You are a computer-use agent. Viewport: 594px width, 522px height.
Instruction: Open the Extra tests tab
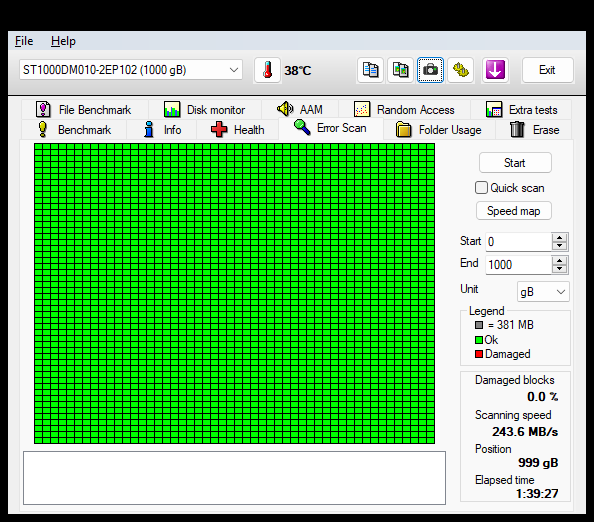point(521,110)
